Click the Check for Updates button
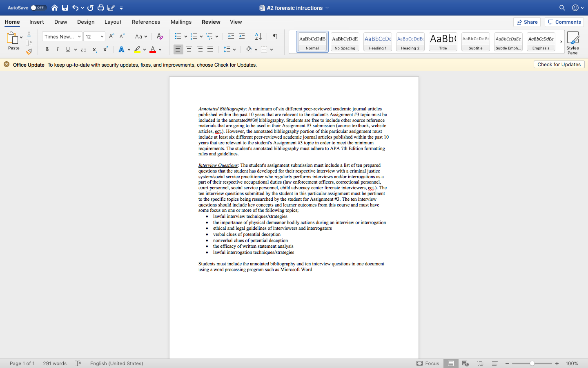This screenshot has height=368, width=588. (559, 65)
